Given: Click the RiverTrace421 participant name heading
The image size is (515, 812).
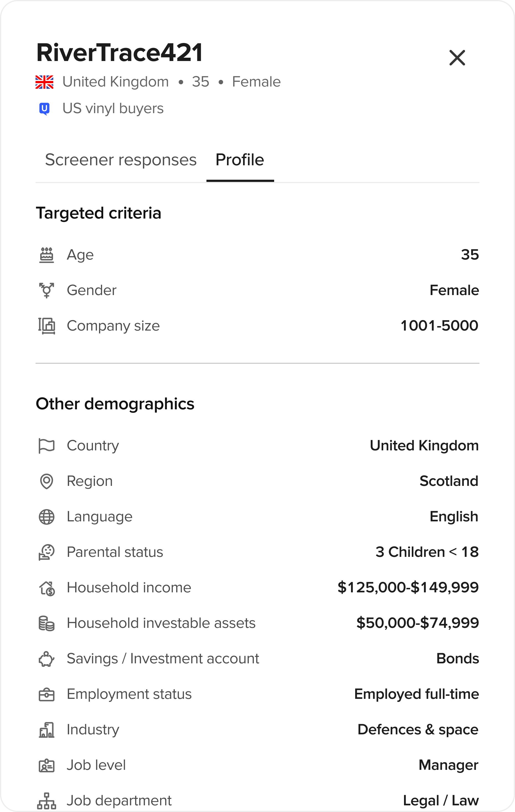Looking at the screenshot, I should (120, 53).
